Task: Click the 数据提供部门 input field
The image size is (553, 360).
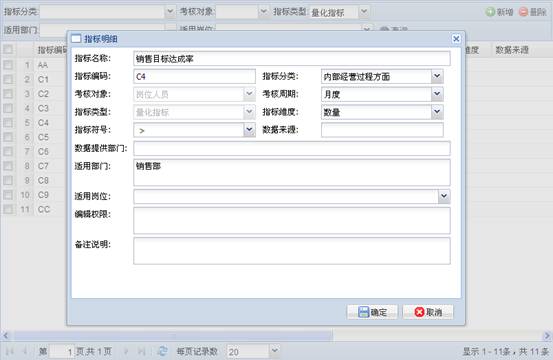Action: click(x=292, y=148)
